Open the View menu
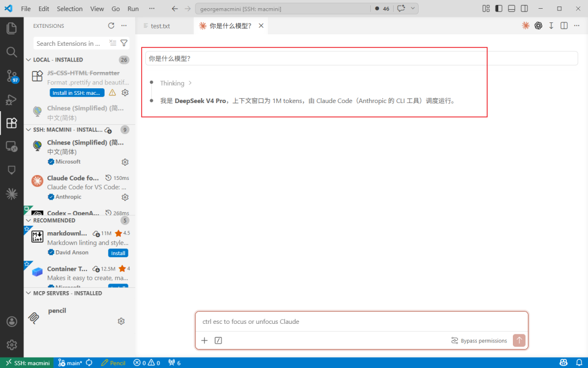This screenshot has height=368, width=588. pos(97,9)
